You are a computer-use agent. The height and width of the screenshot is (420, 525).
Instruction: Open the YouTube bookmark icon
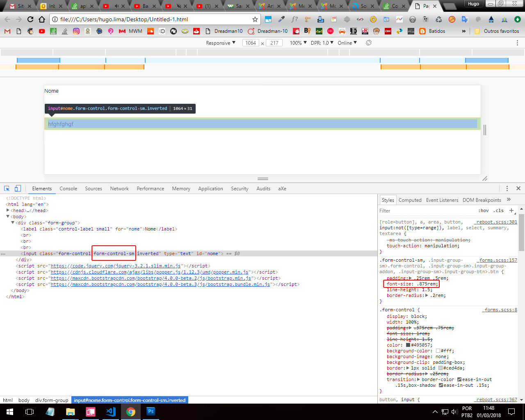coord(42,31)
